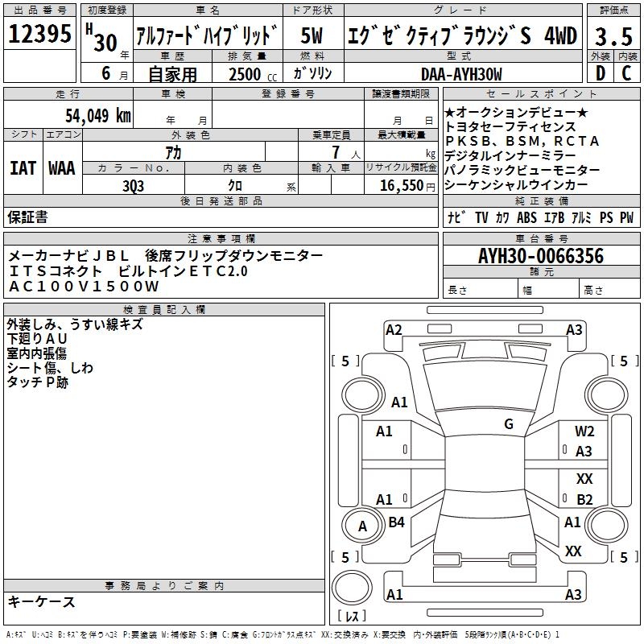Click the overall score 3.5
This screenshot has width=644, height=644.
[x=613, y=36]
